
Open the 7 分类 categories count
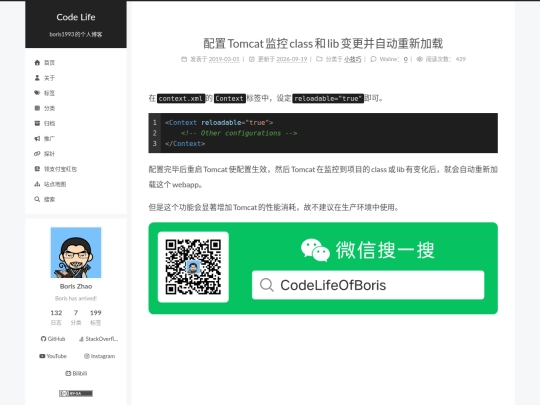pyautogui.click(x=76, y=317)
